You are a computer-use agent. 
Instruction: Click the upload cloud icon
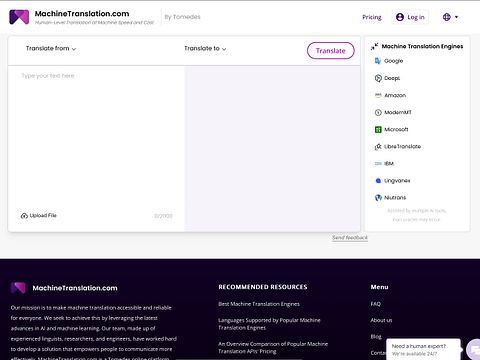coord(24,216)
